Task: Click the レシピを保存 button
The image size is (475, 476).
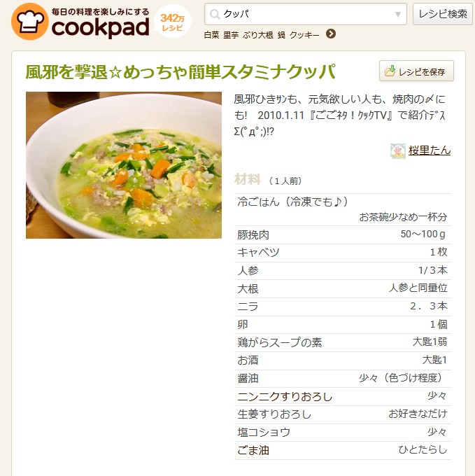Action: tap(416, 71)
